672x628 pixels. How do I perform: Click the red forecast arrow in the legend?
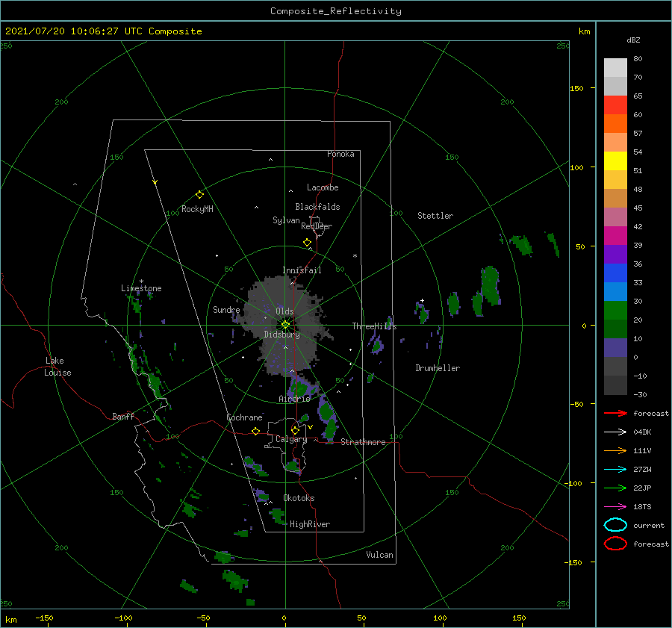point(615,413)
